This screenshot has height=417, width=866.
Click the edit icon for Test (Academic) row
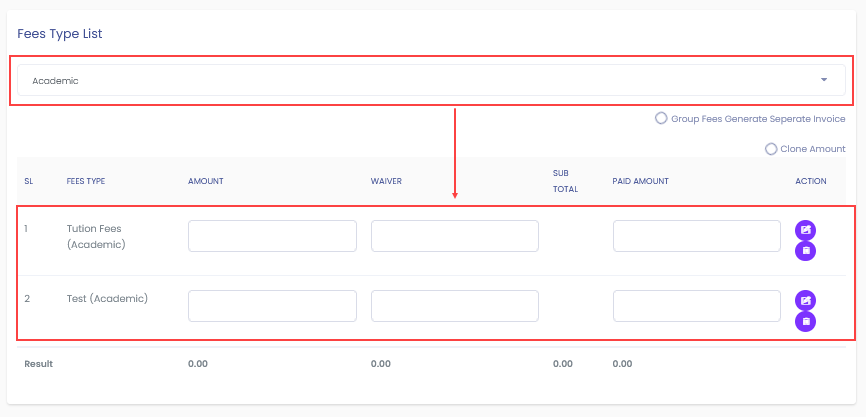pos(805,300)
